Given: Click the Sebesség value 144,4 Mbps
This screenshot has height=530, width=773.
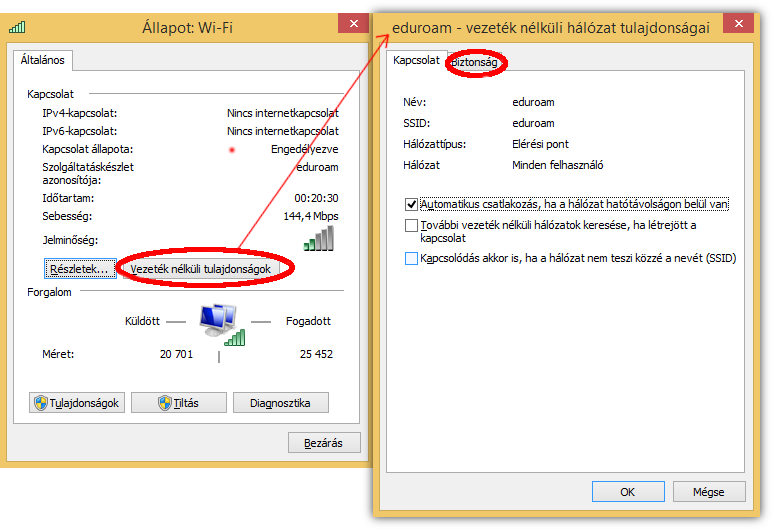Looking at the screenshot, I should 311,216.
